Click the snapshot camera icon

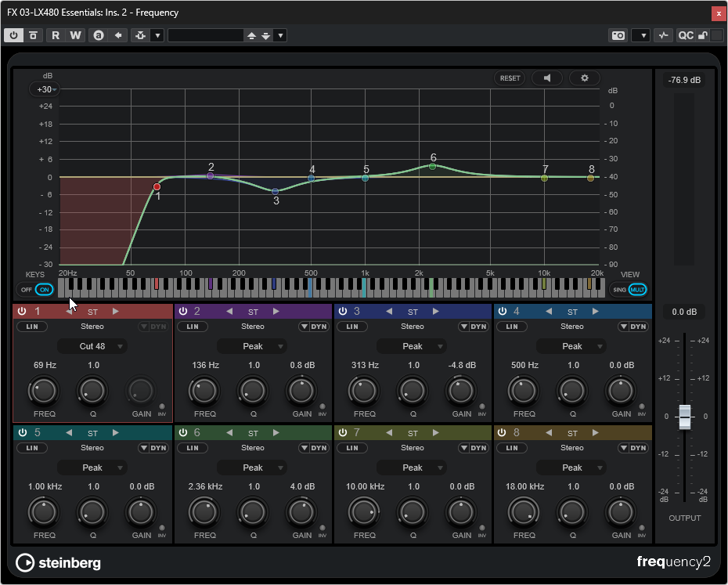(618, 35)
